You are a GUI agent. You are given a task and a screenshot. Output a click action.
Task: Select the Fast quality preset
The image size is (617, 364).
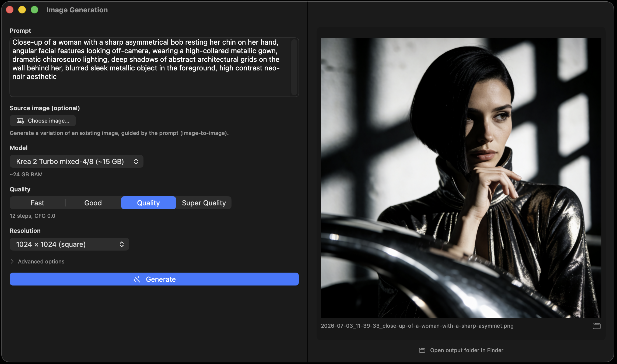click(37, 203)
